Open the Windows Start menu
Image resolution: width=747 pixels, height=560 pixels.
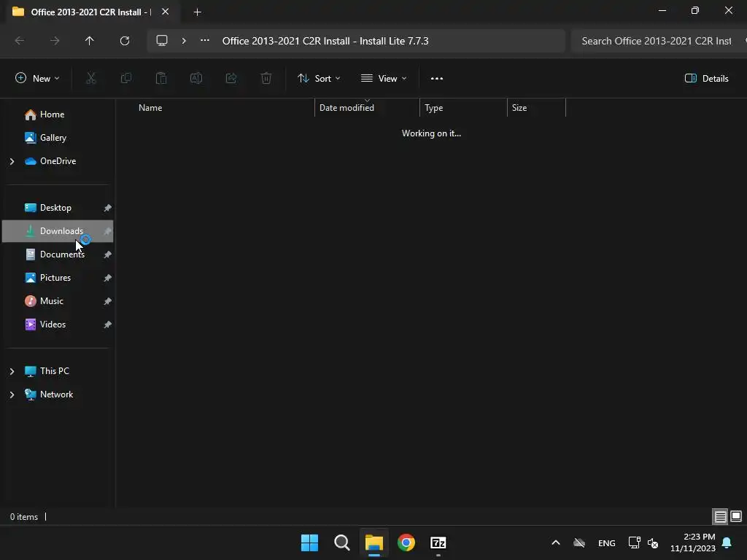point(309,542)
